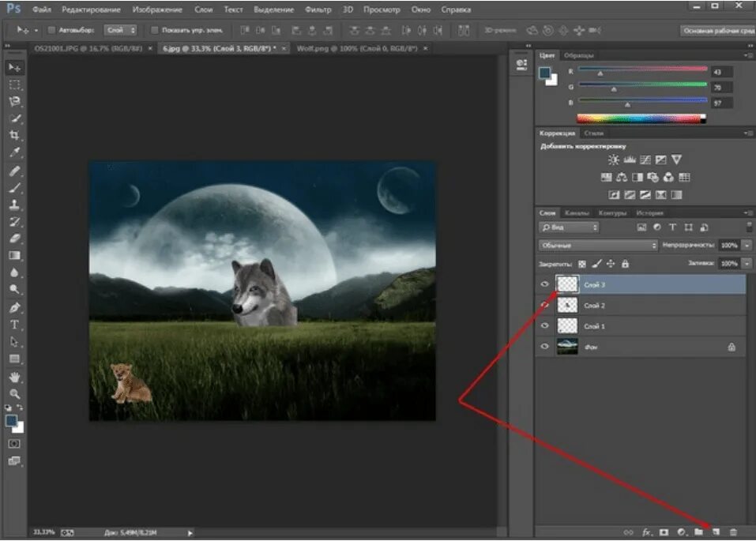Open the Изображение menu
The image size is (756, 541).
point(157,9)
